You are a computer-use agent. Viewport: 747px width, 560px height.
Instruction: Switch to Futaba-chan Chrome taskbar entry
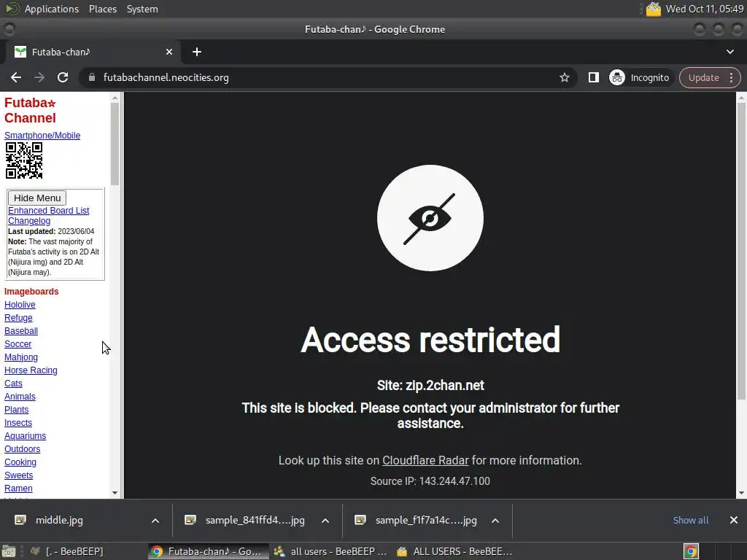pyautogui.click(x=206, y=551)
